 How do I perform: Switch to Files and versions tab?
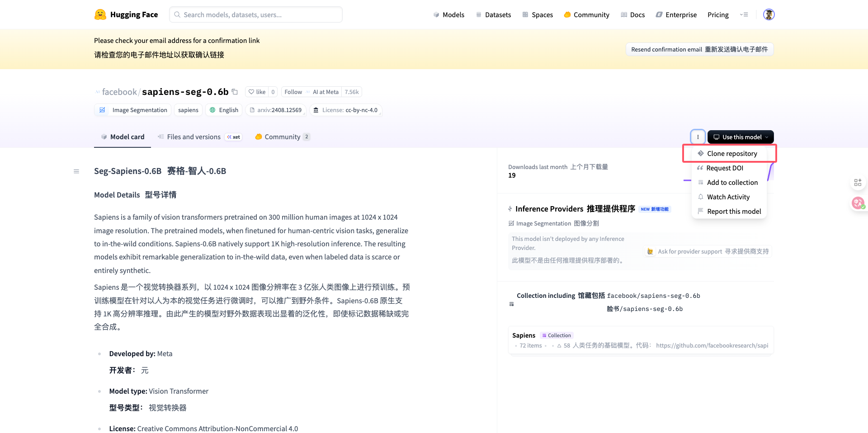click(x=199, y=137)
